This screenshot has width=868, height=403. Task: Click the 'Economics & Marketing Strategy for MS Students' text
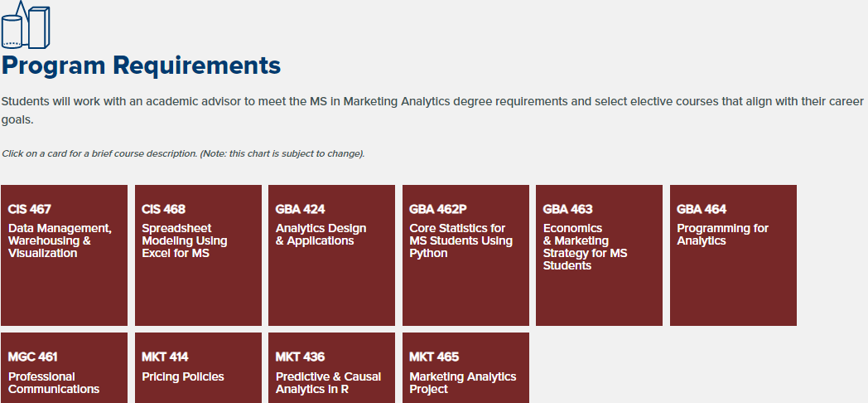click(x=585, y=246)
